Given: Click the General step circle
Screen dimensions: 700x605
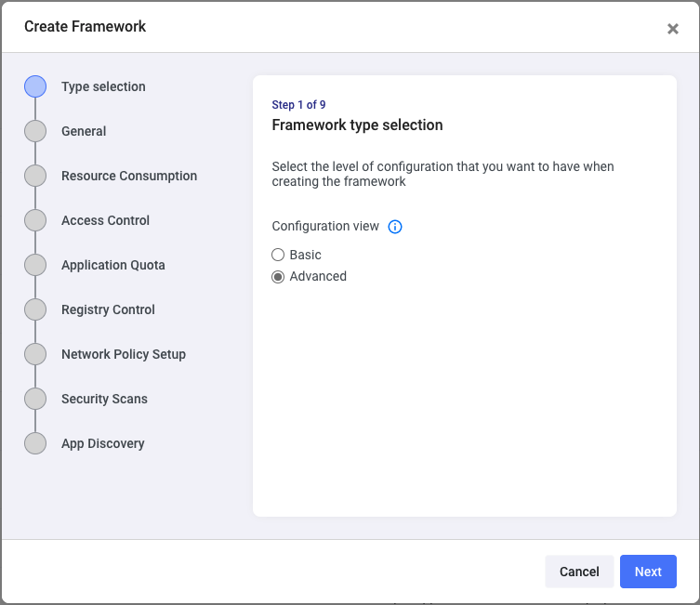Looking at the screenshot, I should click(35, 131).
